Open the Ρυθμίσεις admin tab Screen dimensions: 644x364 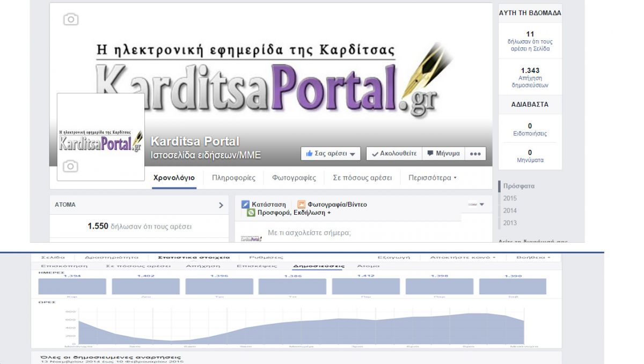266,257
